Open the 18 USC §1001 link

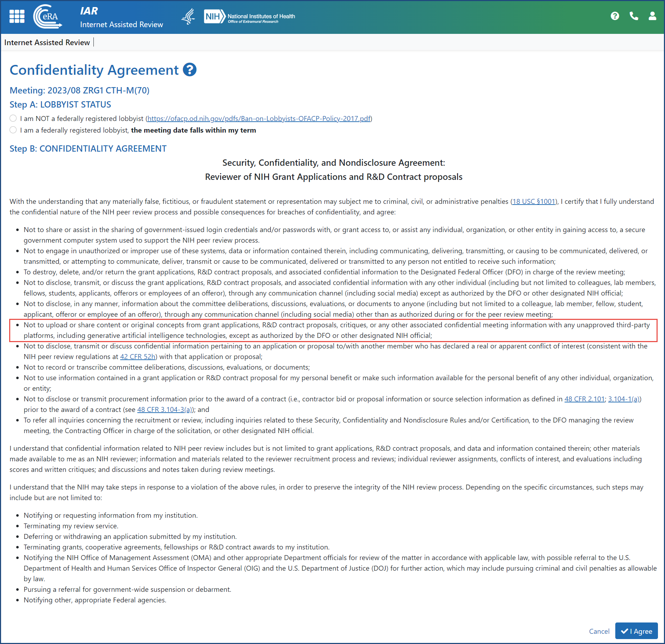click(x=534, y=201)
